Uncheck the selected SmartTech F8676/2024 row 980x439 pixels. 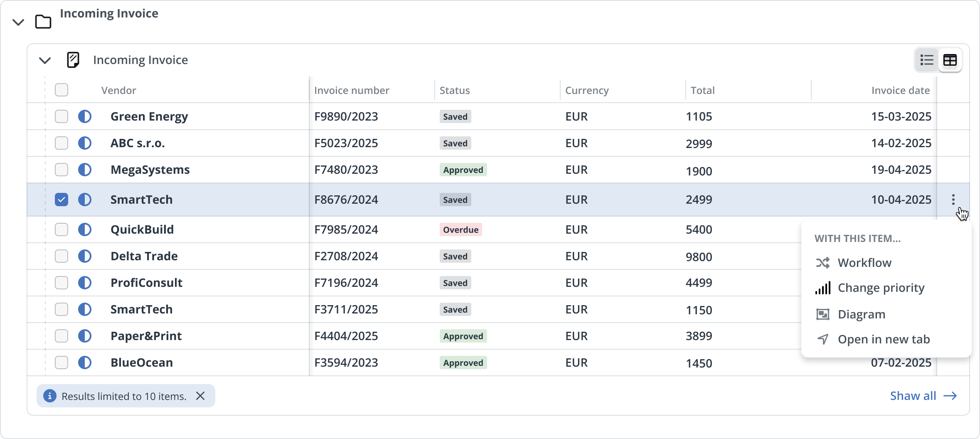click(62, 200)
